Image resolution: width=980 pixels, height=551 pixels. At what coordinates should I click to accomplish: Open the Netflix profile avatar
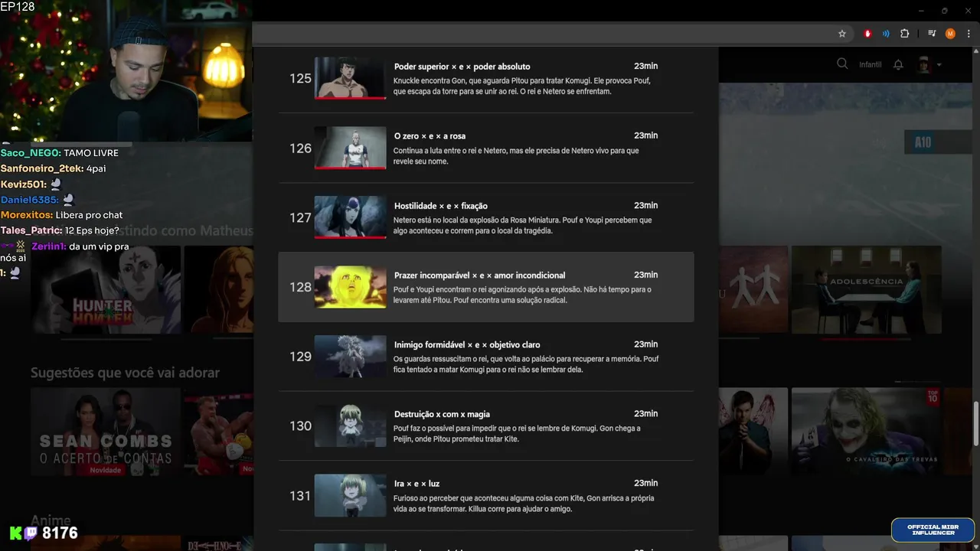pyautogui.click(x=923, y=64)
